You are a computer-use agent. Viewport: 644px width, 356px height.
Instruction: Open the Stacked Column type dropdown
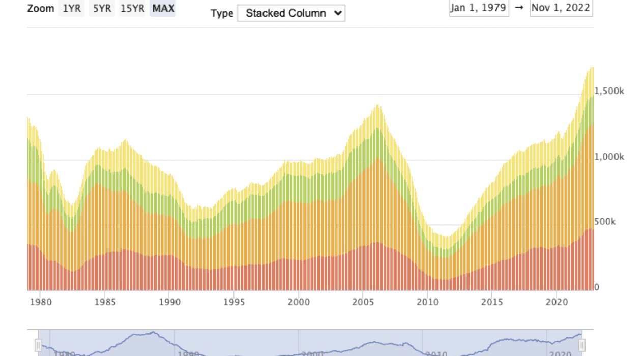[291, 13]
